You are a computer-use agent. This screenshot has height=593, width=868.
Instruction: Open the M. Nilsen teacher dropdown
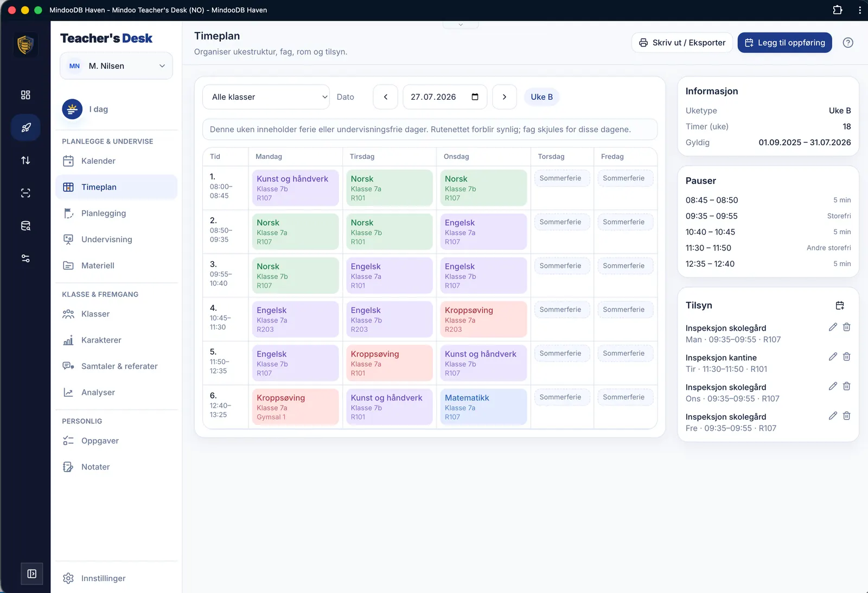(x=117, y=66)
